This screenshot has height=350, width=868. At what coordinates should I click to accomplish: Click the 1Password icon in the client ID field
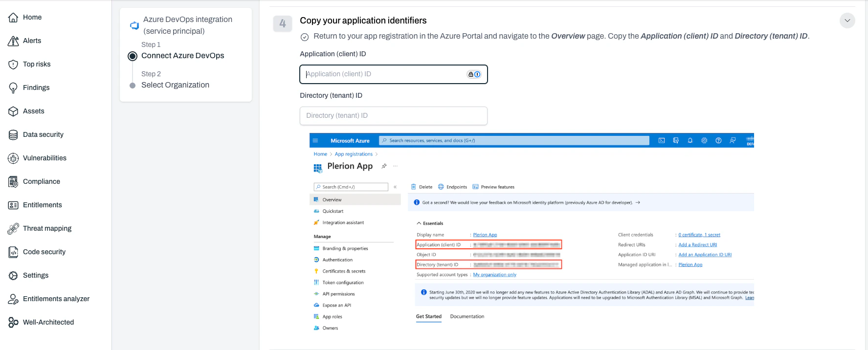478,74
